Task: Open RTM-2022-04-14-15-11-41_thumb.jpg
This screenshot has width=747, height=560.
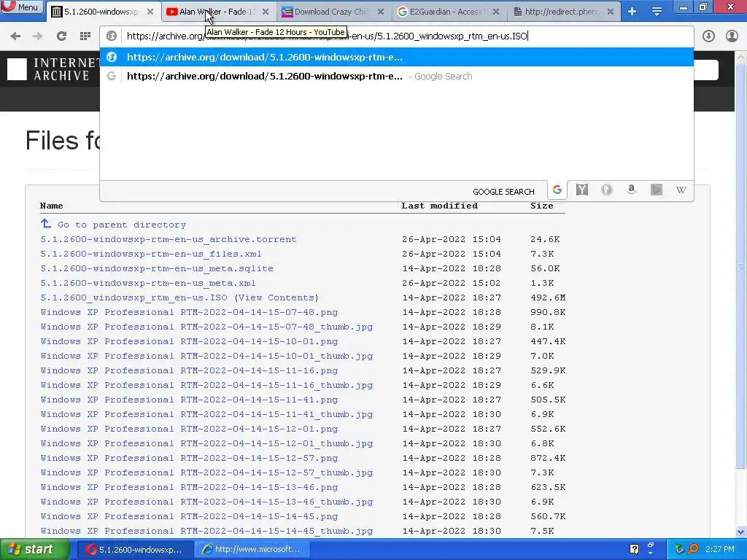Action: tap(206, 414)
